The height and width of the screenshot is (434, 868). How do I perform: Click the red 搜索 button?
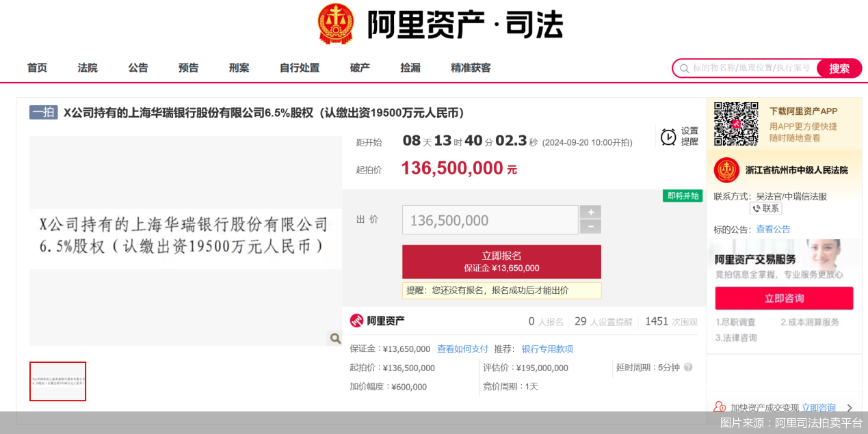pyautogui.click(x=839, y=68)
